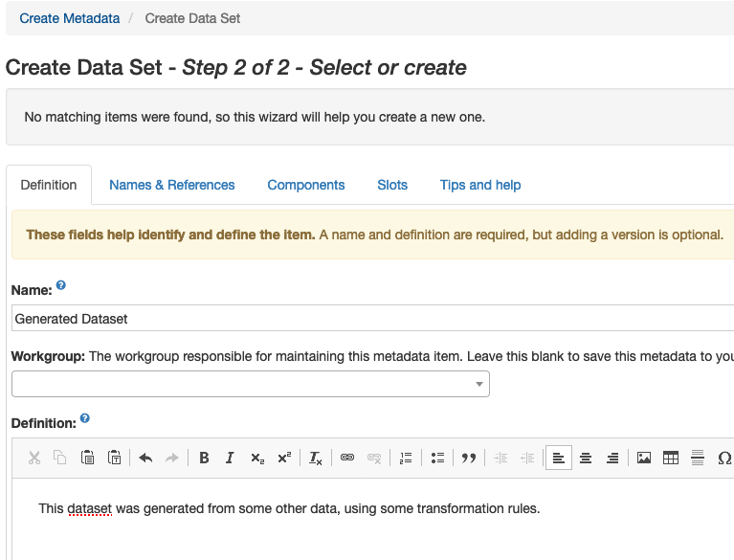The height and width of the screenshot is (560, 734).
Task: Follow the Create Metadata breadcrumb link
Action: (70, 18)
